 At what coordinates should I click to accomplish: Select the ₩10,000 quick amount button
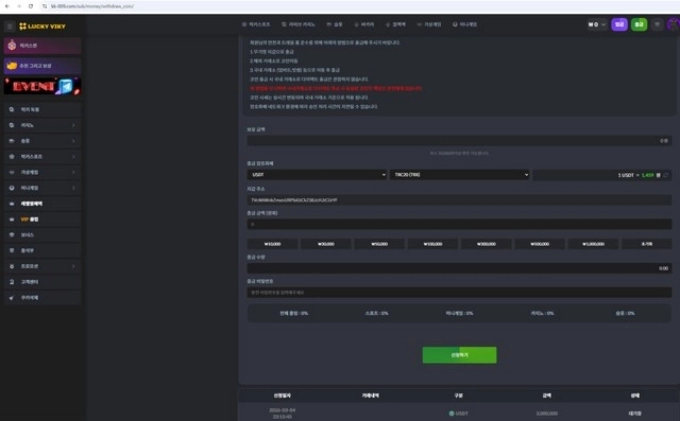[x=271, y=243]
